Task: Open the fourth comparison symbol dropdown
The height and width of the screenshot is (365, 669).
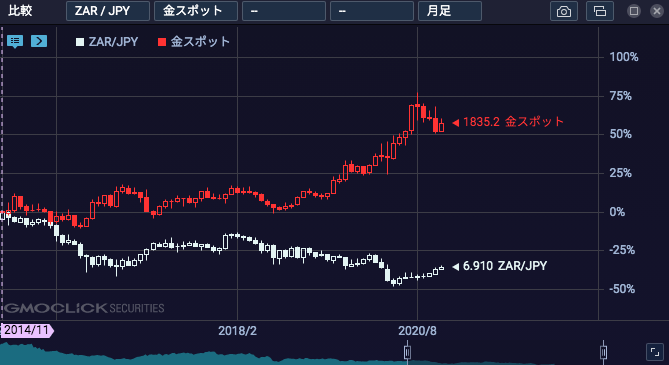Action: coord(372,11)
